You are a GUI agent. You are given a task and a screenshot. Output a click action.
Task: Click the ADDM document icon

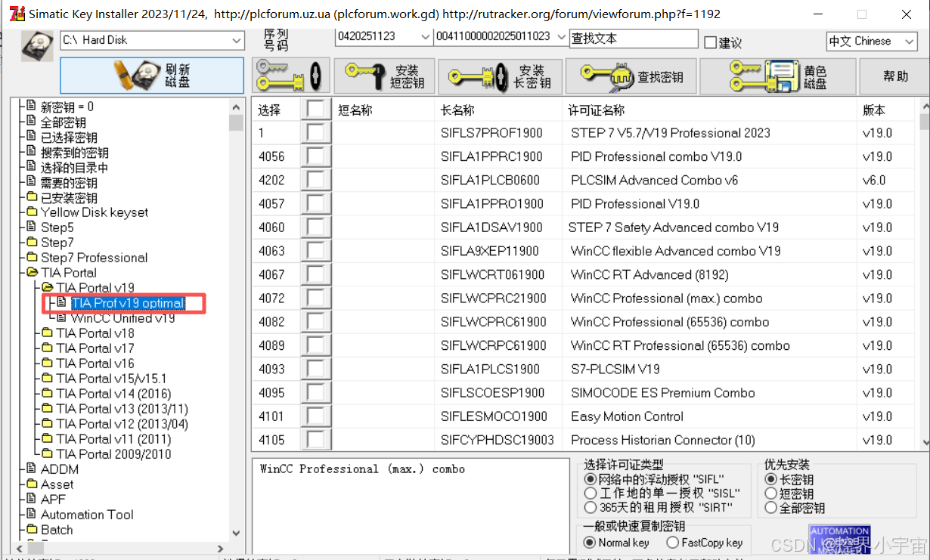[x=31, y=469]
